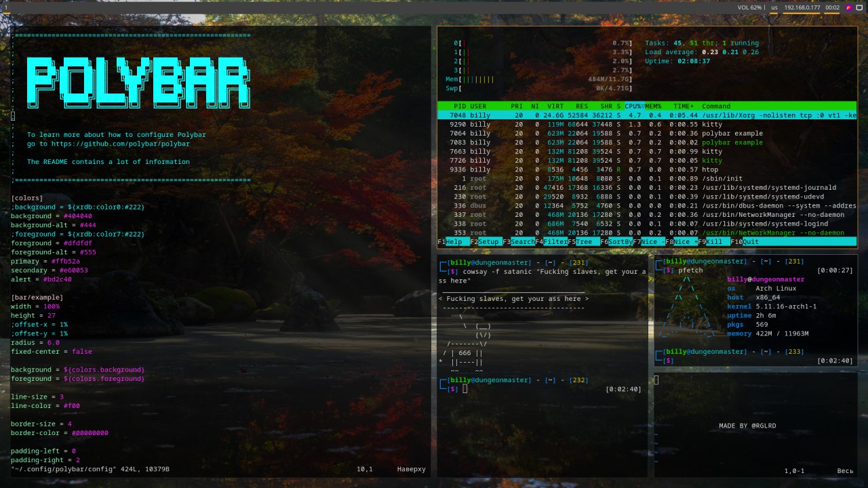Click the 'secondary = #e60053' config line
Image resolution: width=868 pixels, height=488 pixels.
click(x=49, y=270)
